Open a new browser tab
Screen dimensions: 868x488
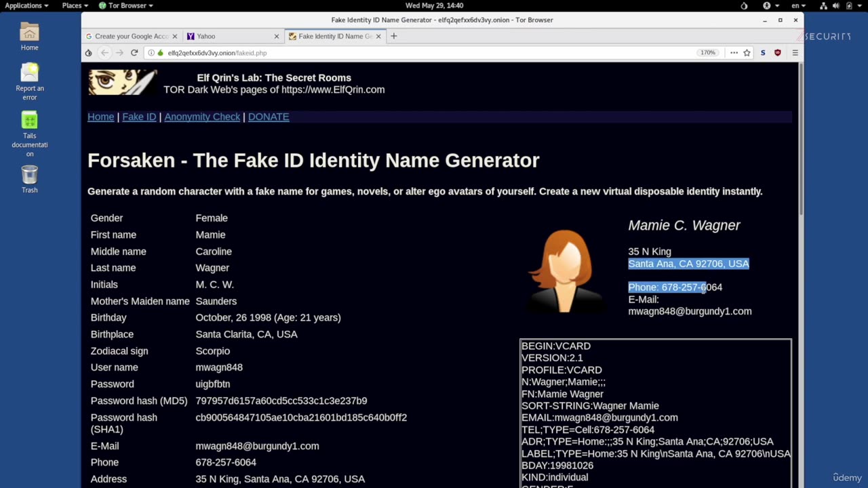(393, 36)
